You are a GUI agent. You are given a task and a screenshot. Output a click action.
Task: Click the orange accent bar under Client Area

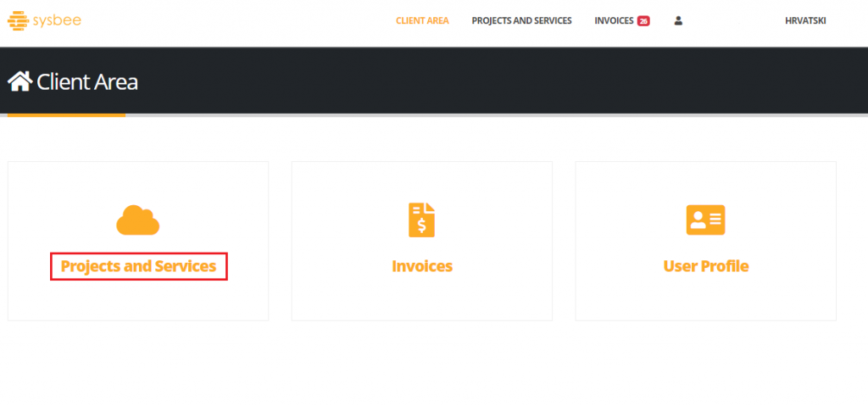[x=63, y=114]
